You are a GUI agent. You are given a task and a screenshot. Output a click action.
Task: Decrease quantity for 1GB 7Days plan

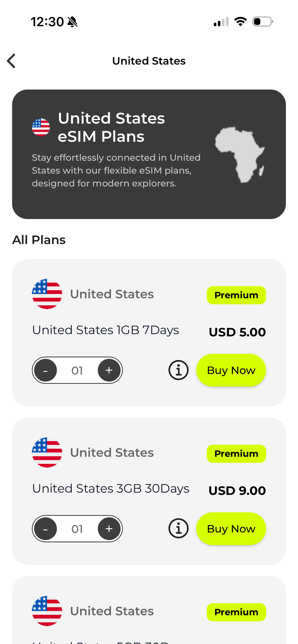coord(45,370)
